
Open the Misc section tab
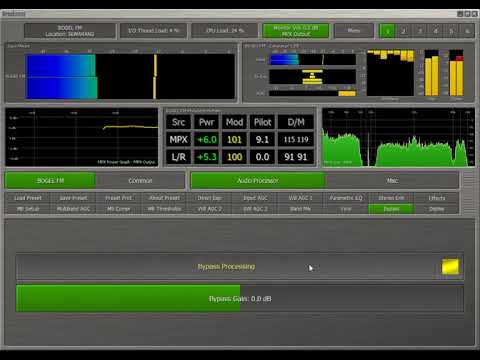[392, 181]
